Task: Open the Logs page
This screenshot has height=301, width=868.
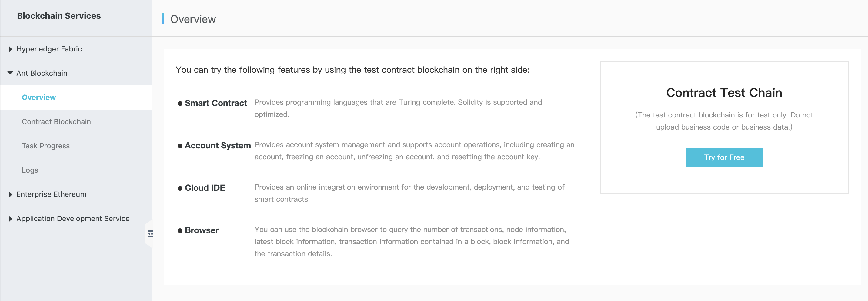Action: [30, 170]
